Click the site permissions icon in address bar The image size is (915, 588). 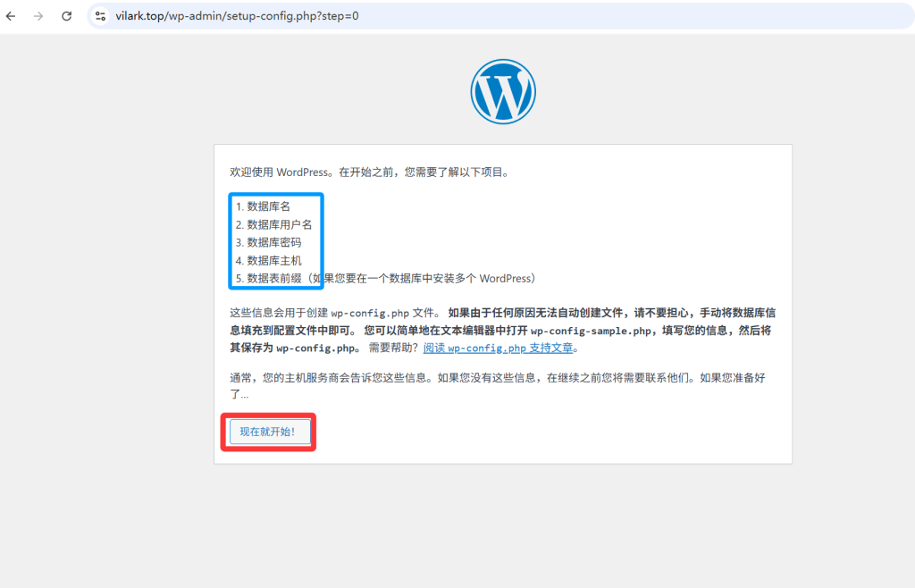99,15
